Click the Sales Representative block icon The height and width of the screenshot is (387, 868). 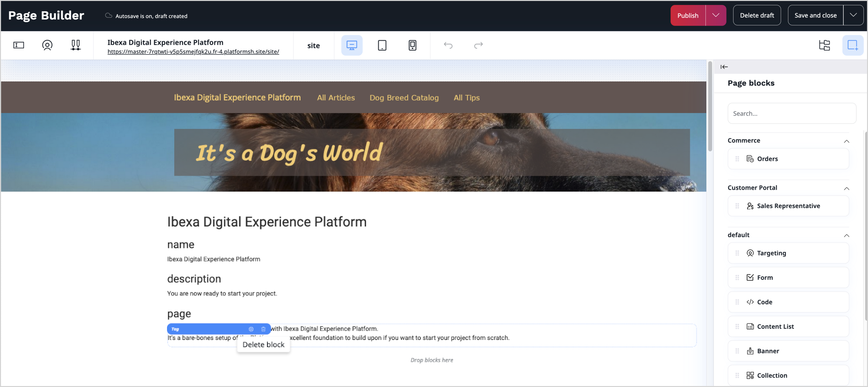(750, 206)
